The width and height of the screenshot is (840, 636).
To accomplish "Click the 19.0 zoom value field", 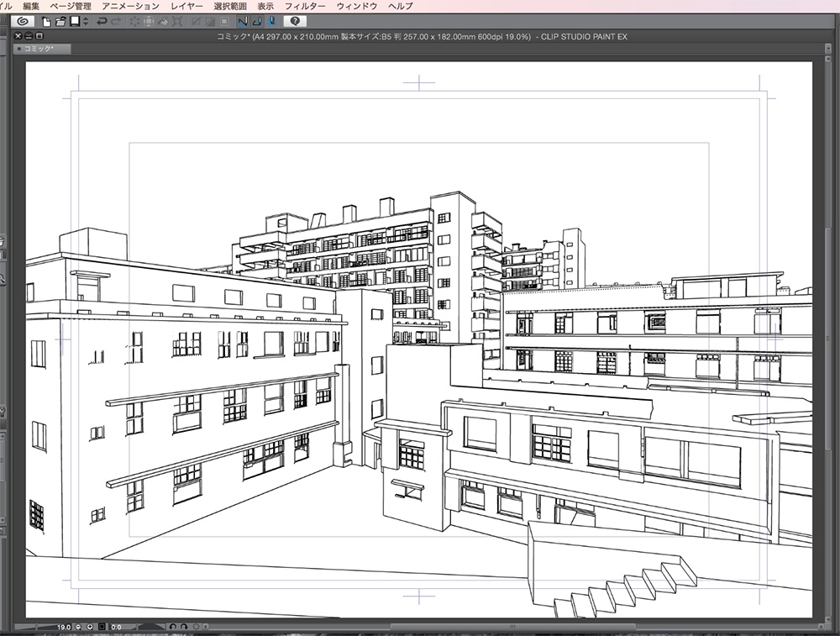I will click(x=64, y=627).
